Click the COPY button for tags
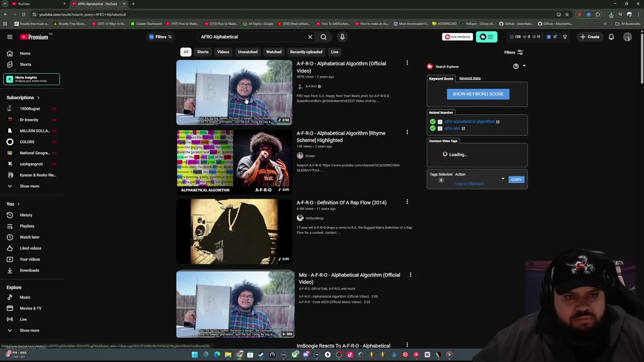 (516, 179)
